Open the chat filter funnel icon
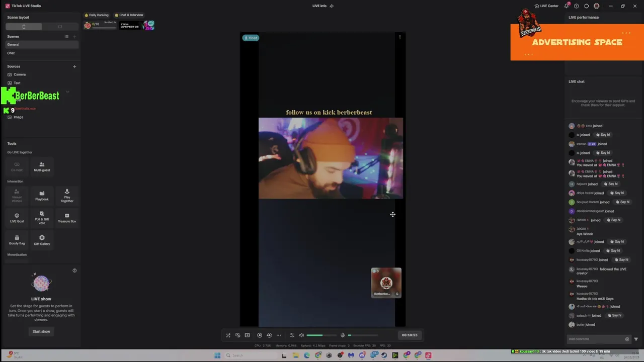 click(x=636, y=339)
